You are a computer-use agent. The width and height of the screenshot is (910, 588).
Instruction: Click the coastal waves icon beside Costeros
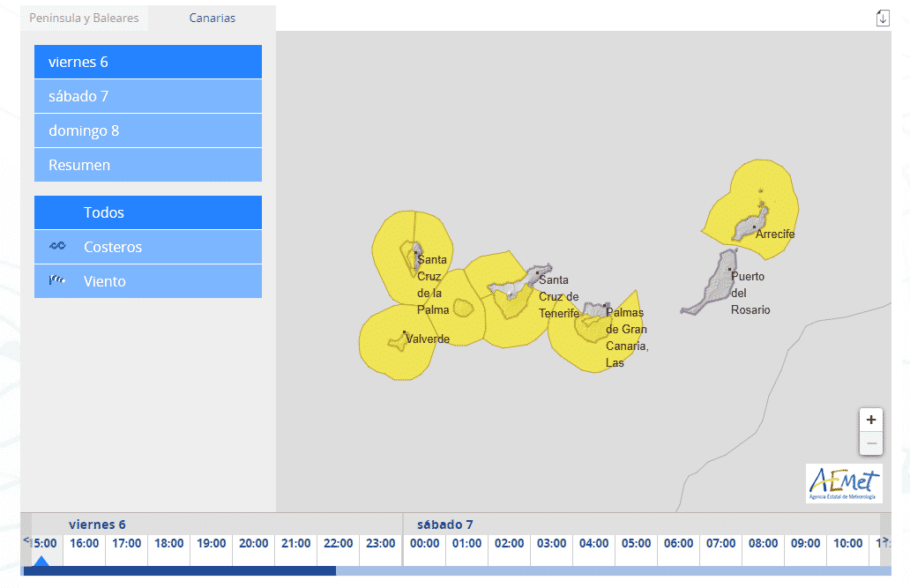(x=57, y=247)
